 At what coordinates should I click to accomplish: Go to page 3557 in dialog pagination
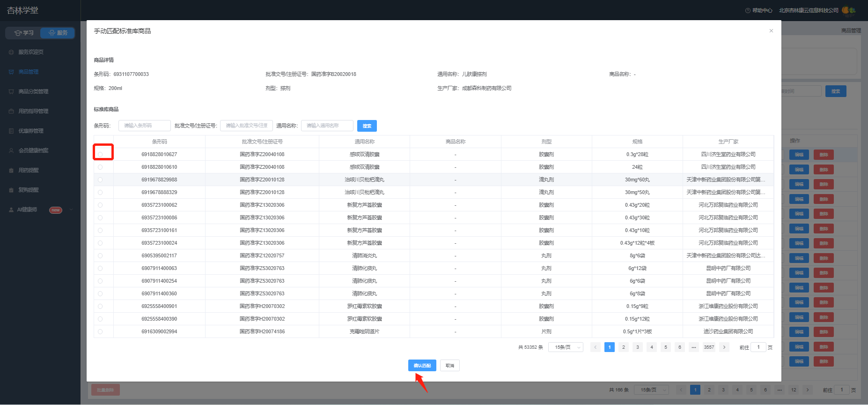[709, 347]
